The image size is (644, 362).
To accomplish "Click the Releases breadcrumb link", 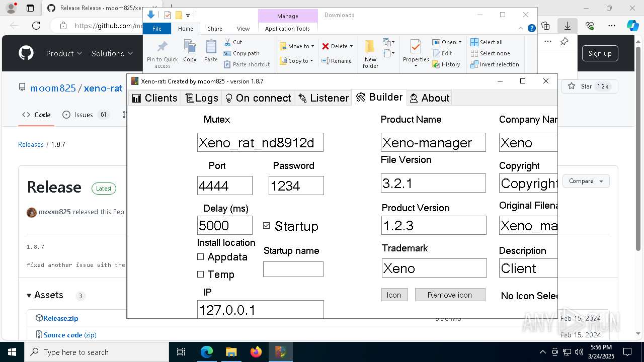I will point(31,144).
